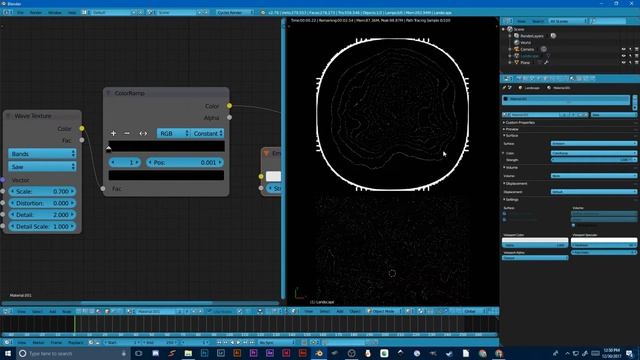
Task: Click the Emission node color swatch
Action: 273,176
